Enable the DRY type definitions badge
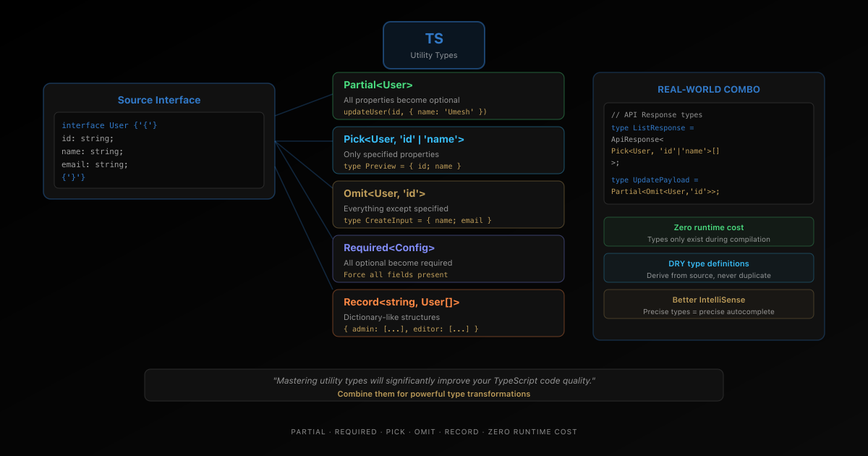Viewport: 868px width, 456px height. point(708,267)
